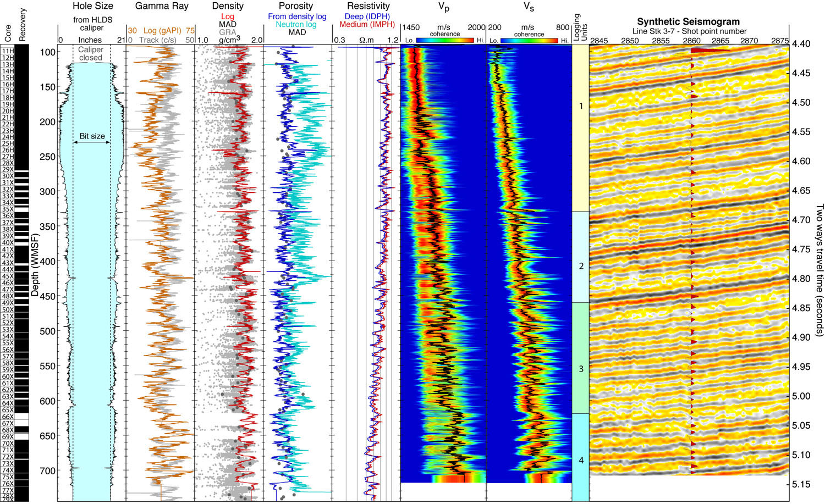The height and width of the screenshot is (504, 825).
Task: Click the cyan "Neutron log" legend
Action: tap(296, 25)
